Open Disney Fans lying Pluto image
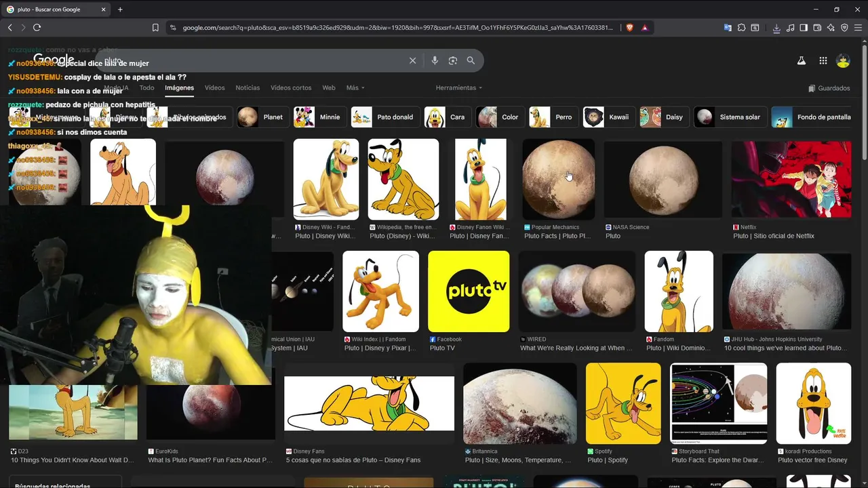Image resolution: width=868 pixels, height=488 pixels. coord(369,403)
